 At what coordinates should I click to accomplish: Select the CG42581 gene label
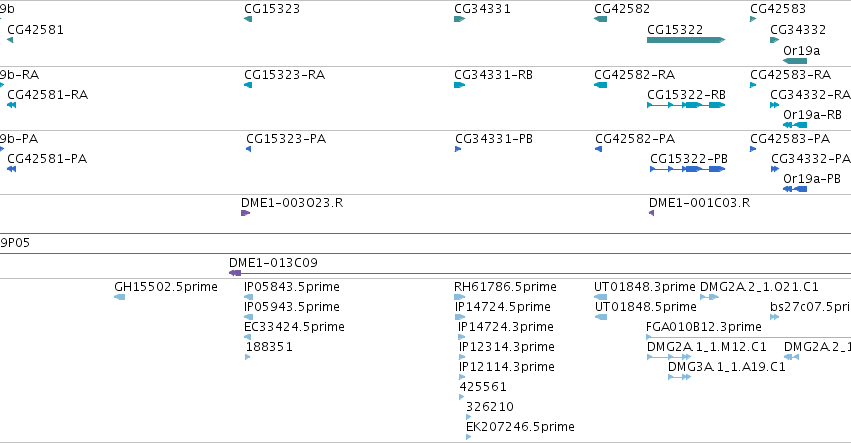[x=35, y=29]
